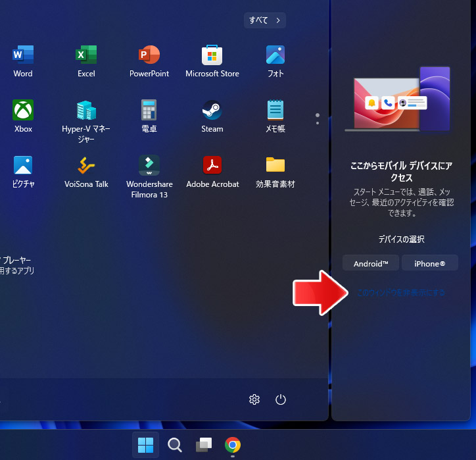Click the power button icon
The width and height of the screenshot is (476, 460).
tap(281, 399)
